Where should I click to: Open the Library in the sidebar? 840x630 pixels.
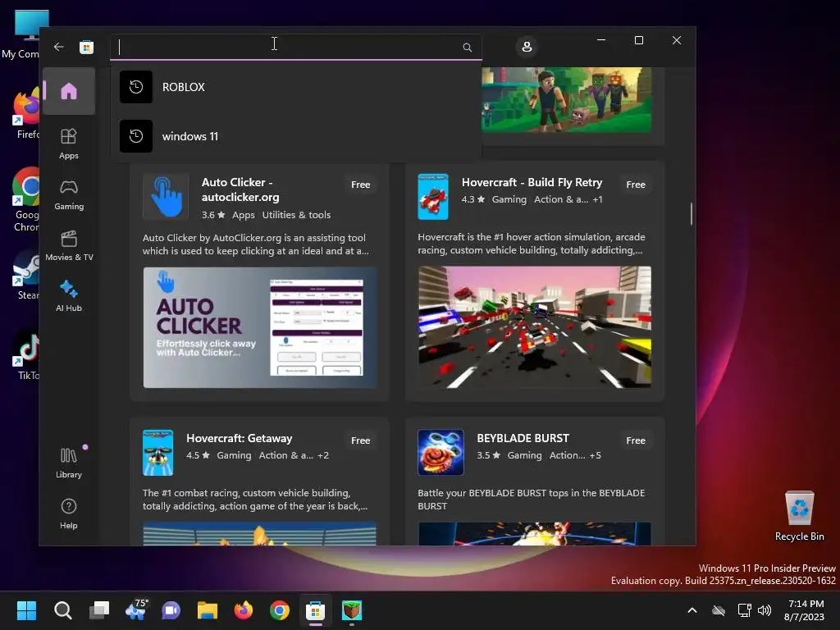pos(69,463)
